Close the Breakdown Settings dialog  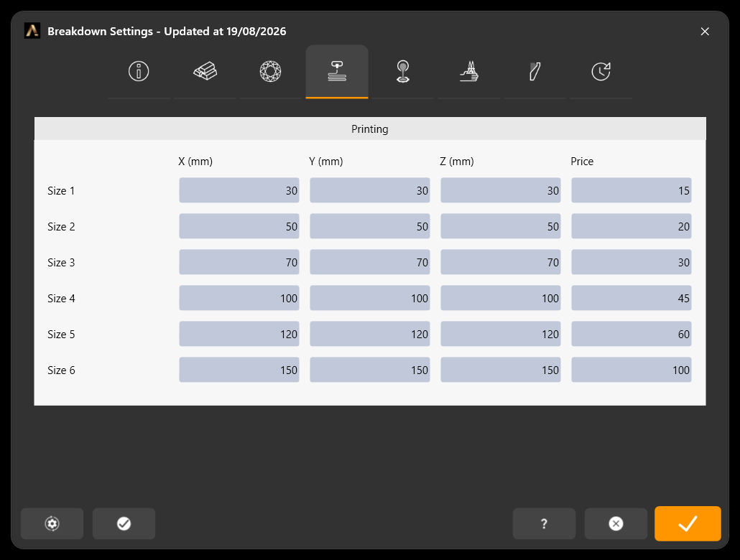click(x=705, y=31)
